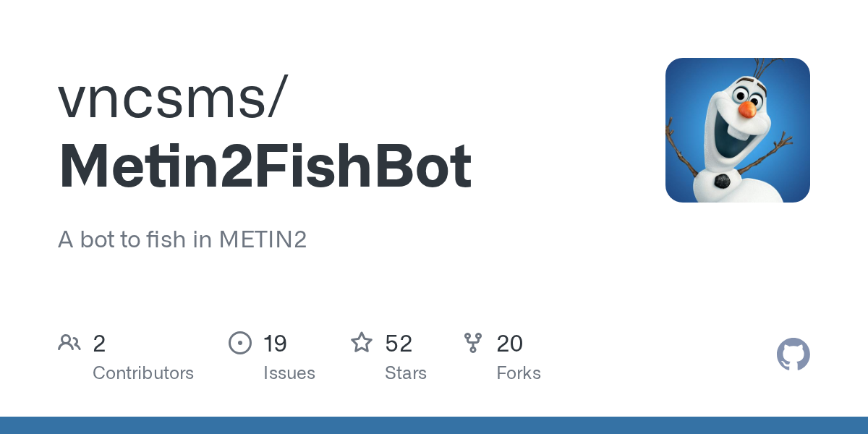Click the Contributors people icon
Screen dimensions: 868x434
pos(69,342)
